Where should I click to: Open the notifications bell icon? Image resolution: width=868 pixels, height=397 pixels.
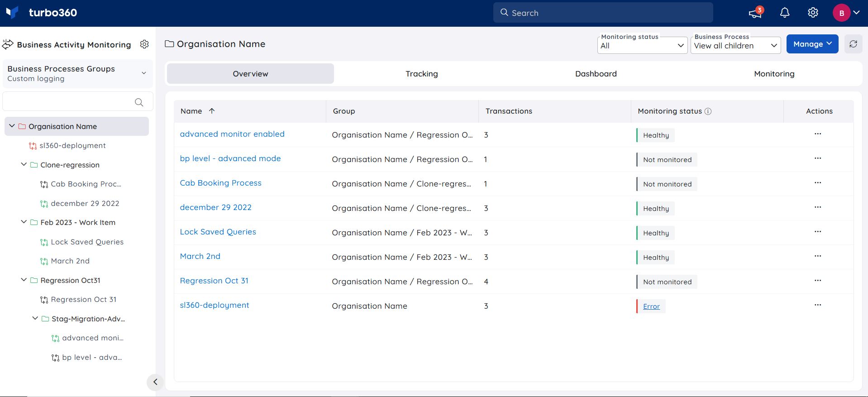coord(785,13)
